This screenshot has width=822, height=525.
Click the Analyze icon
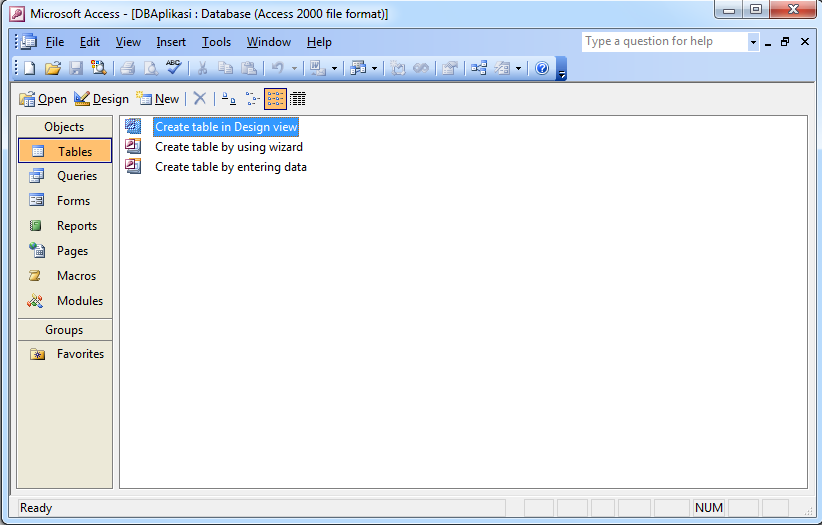(358, 68)
